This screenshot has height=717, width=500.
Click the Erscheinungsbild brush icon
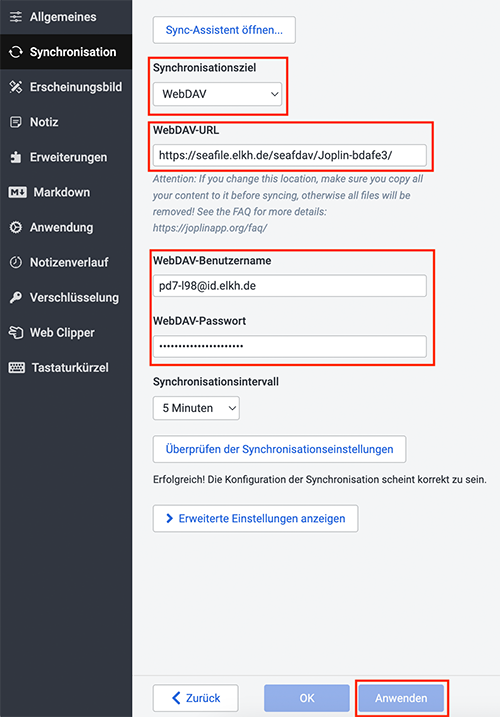(16, 87)
